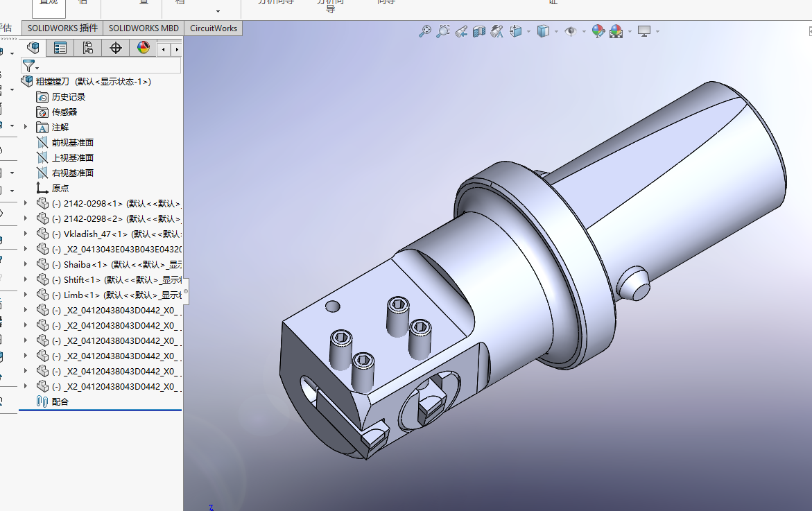
Task: Go back to the Previous View
Action: (461, 32)
